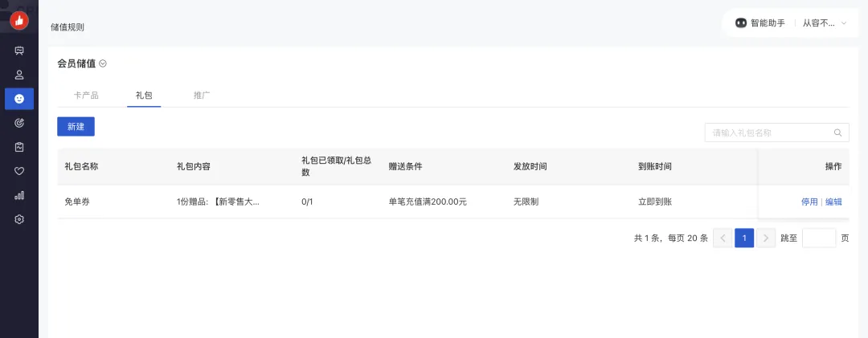Open the target marketing sidebar icon
Viewport: 868px width, 338px height.
point(19,123)
